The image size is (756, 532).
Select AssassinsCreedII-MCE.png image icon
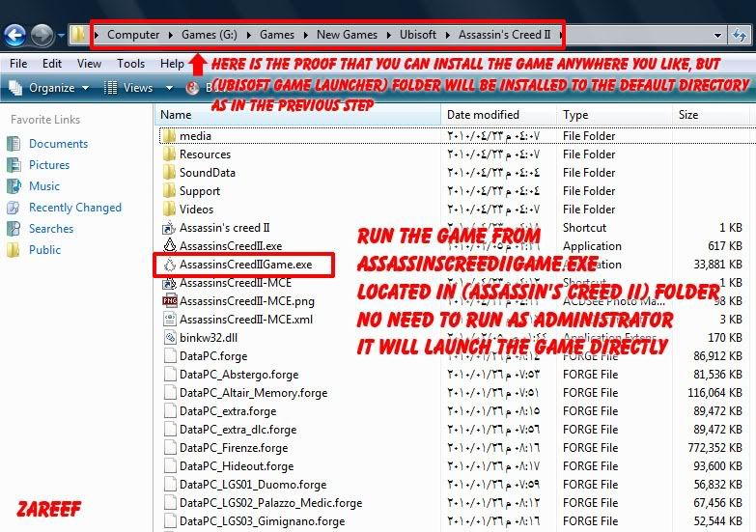pos(169,301)
